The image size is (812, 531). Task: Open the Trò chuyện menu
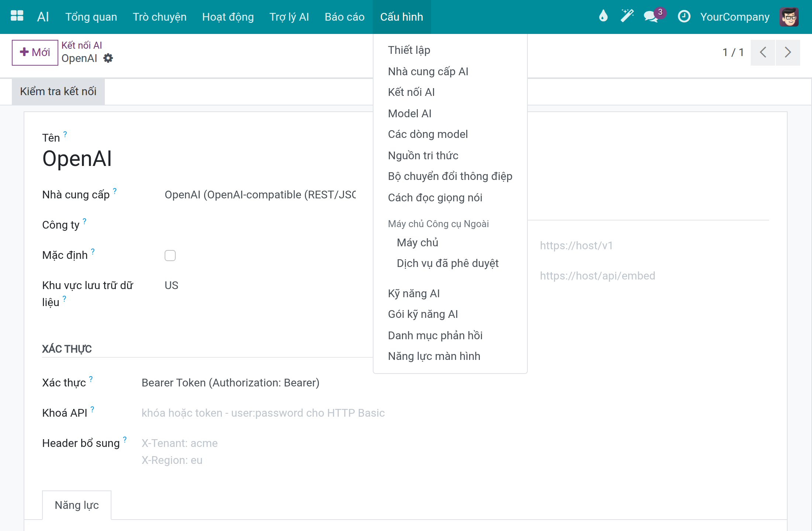tap(159, 17)
